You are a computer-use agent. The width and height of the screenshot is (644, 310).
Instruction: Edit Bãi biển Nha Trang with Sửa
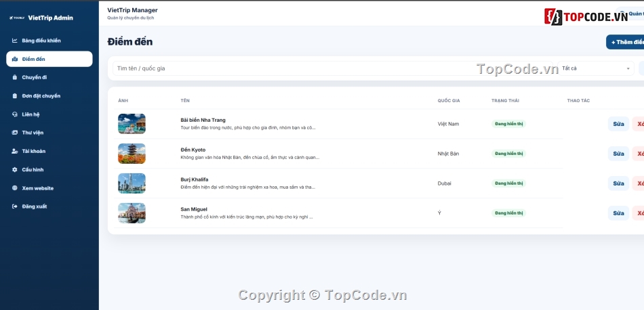click(618, 124)
